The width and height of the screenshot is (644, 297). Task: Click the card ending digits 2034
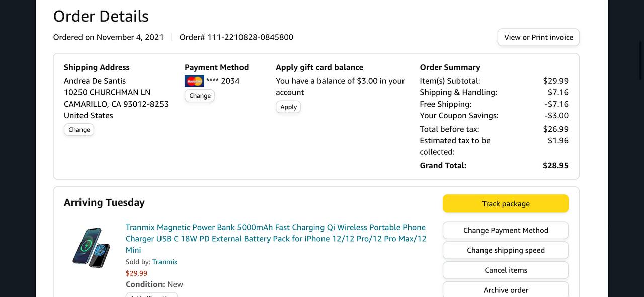[x=230, y=81]
